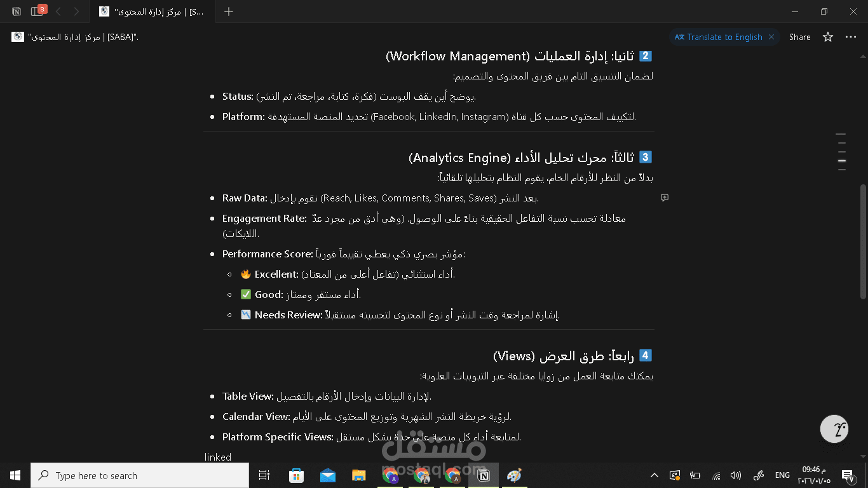
Task: Select the مركز إدارة المحتوى page tab
Action: pos(153,11)
